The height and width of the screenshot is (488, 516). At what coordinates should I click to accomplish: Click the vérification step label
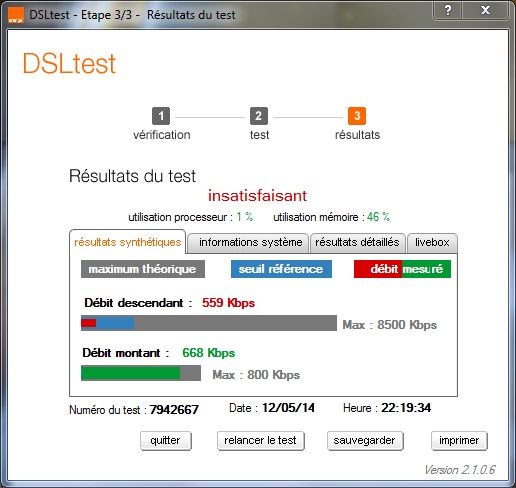coord(162,135)
